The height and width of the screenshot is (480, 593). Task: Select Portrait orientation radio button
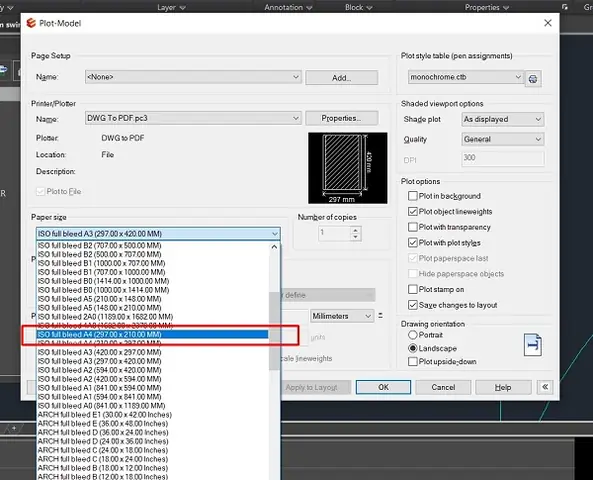413,335
